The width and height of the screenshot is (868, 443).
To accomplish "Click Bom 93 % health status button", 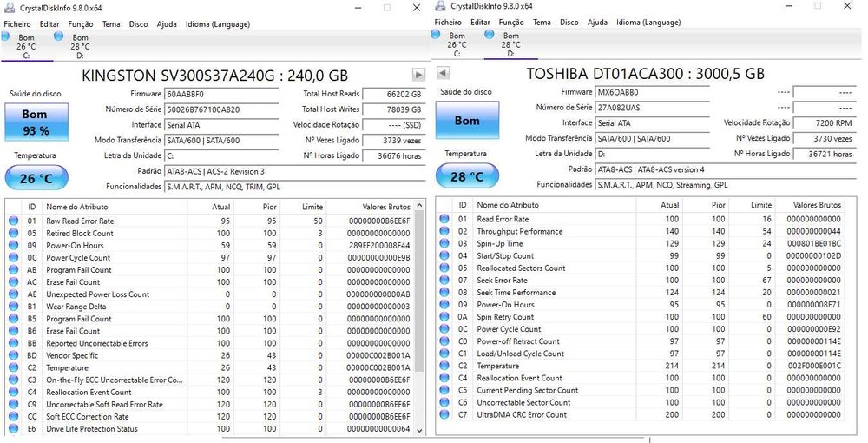I will coord(36,122).
